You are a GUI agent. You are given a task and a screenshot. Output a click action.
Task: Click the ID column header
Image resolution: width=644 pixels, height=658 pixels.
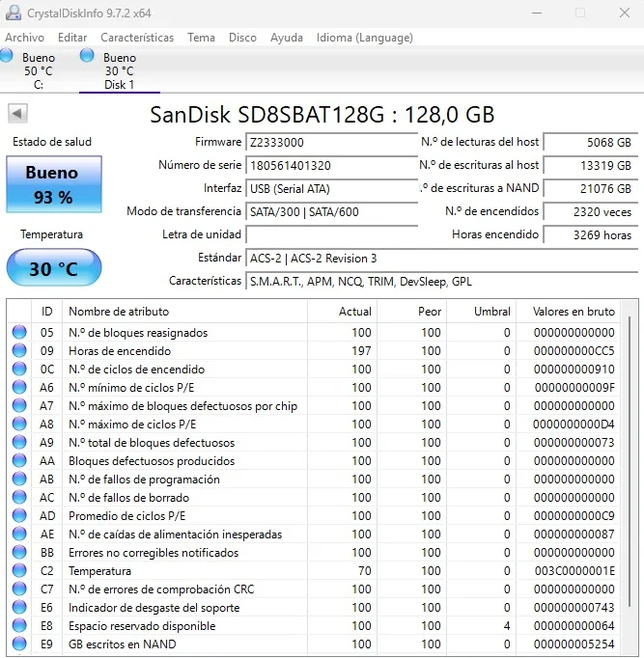pos(46,312)
